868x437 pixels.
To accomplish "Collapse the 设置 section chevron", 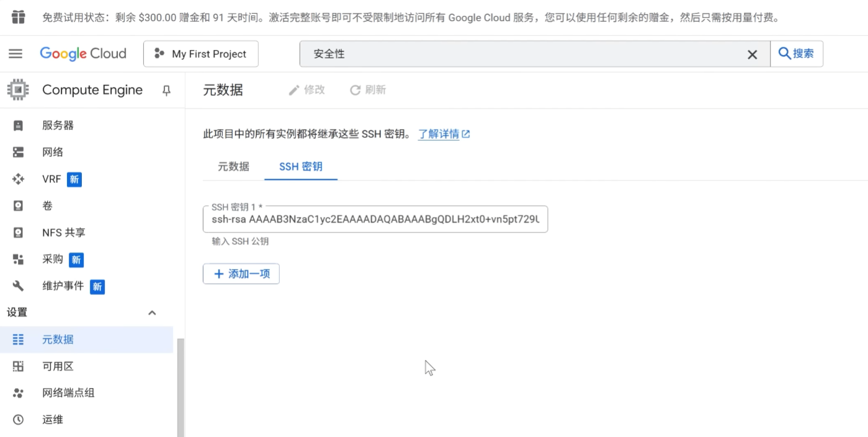I will 152,312.
